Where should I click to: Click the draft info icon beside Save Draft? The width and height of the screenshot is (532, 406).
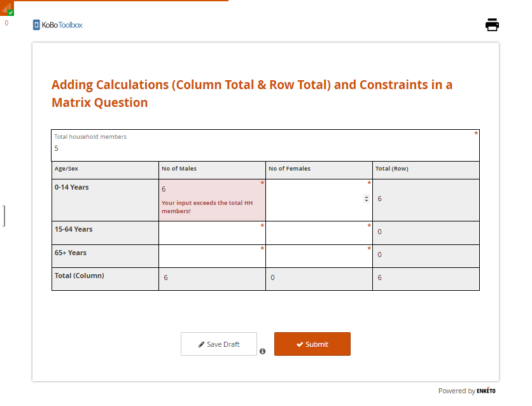tap(262, 351)
